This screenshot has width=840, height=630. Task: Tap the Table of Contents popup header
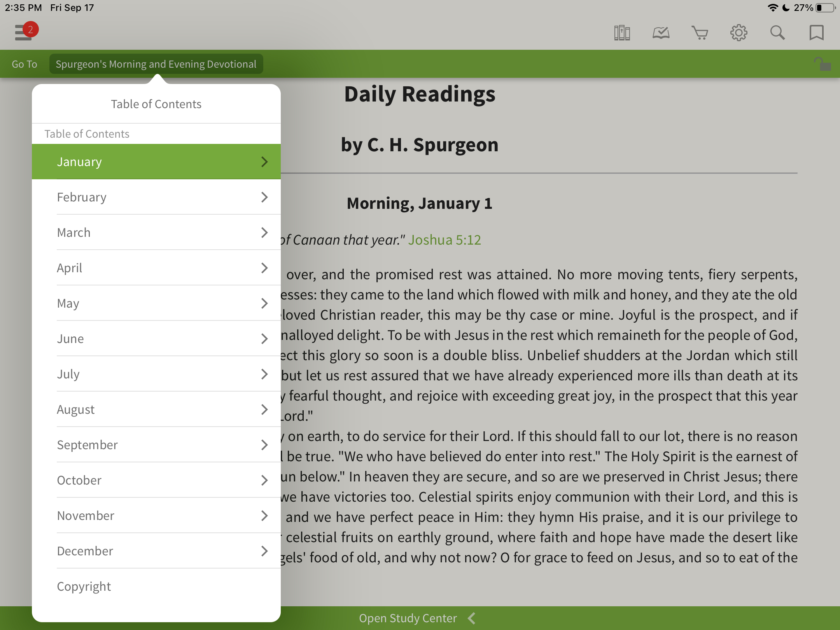click(x=156, y=104)
